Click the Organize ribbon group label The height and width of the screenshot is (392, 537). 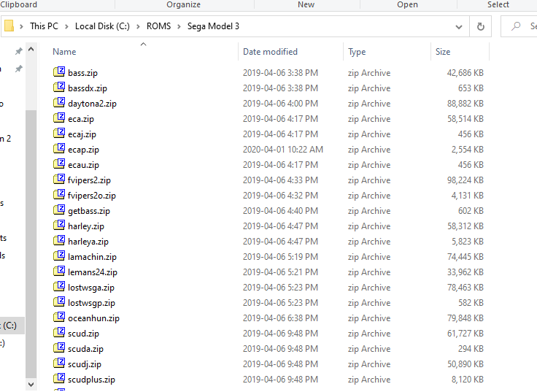tap(184, 4)
